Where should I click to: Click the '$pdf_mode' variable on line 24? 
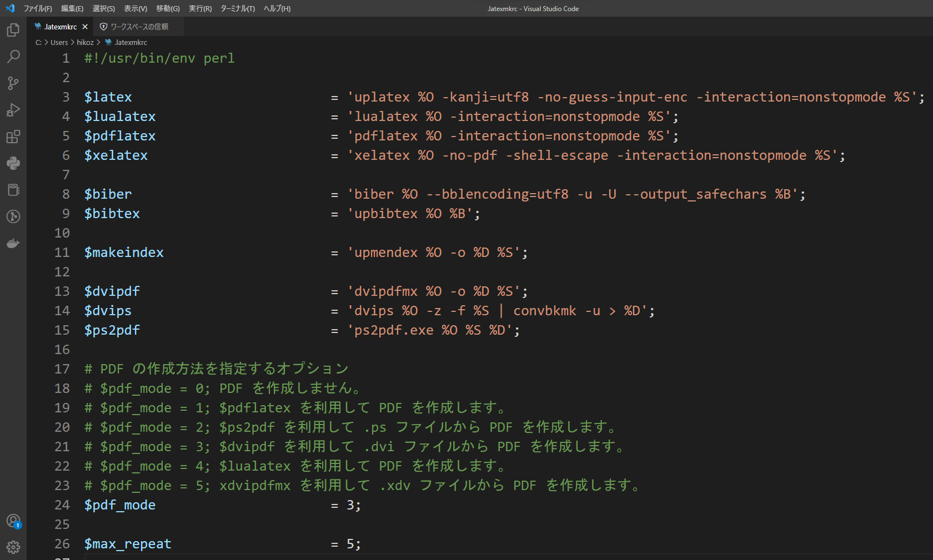coord(120,505)
